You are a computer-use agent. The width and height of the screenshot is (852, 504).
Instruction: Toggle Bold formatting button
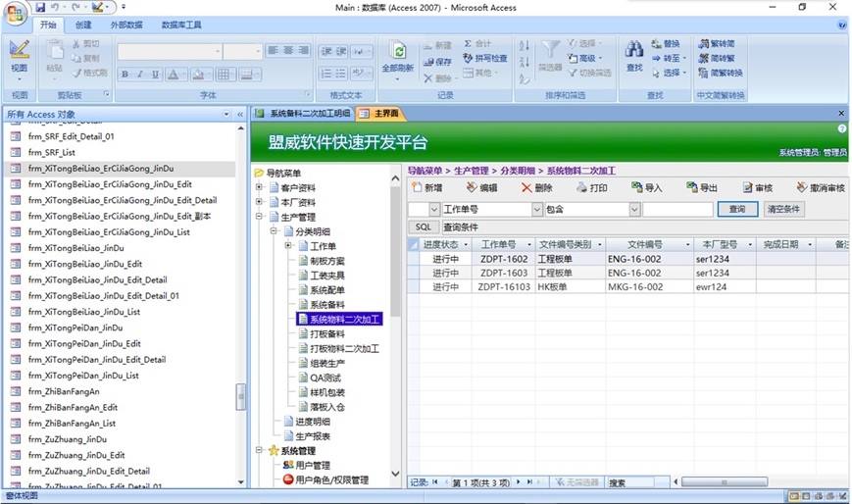point(125,74)
